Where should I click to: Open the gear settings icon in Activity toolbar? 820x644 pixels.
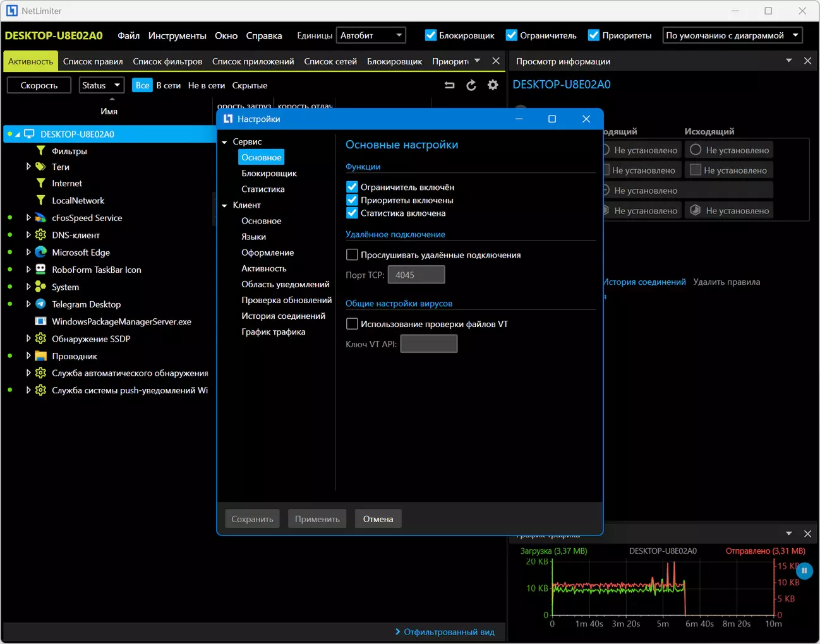click(x=493, y=85)
